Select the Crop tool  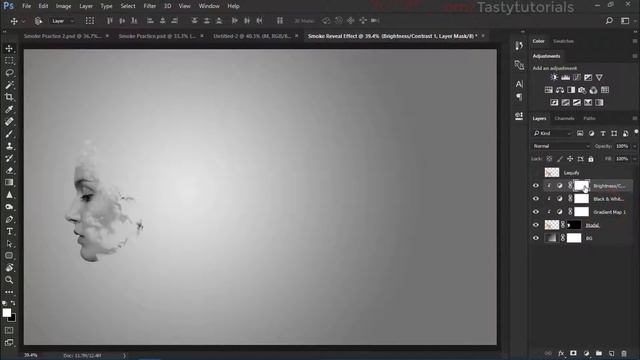tap(9, 97)
